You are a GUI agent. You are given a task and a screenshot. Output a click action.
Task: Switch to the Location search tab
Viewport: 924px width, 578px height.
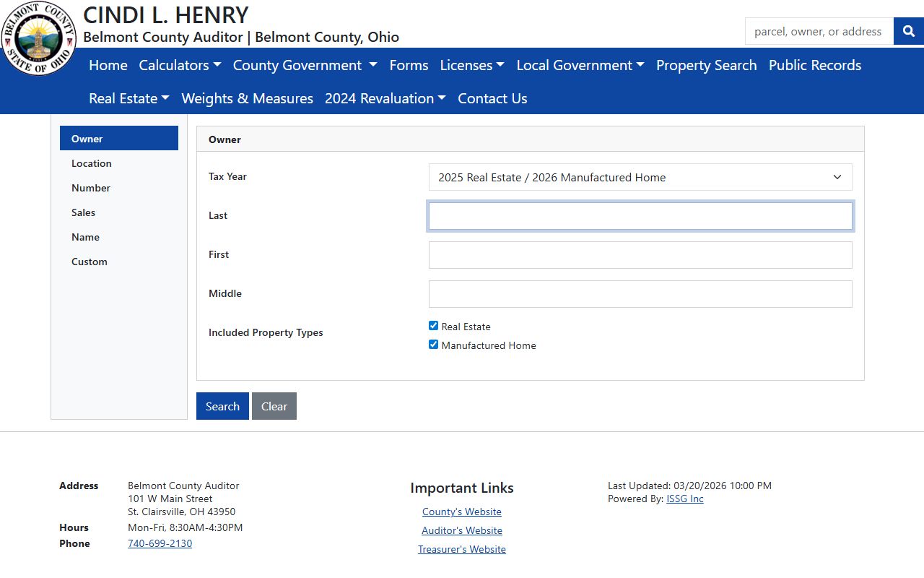(119, 163)
